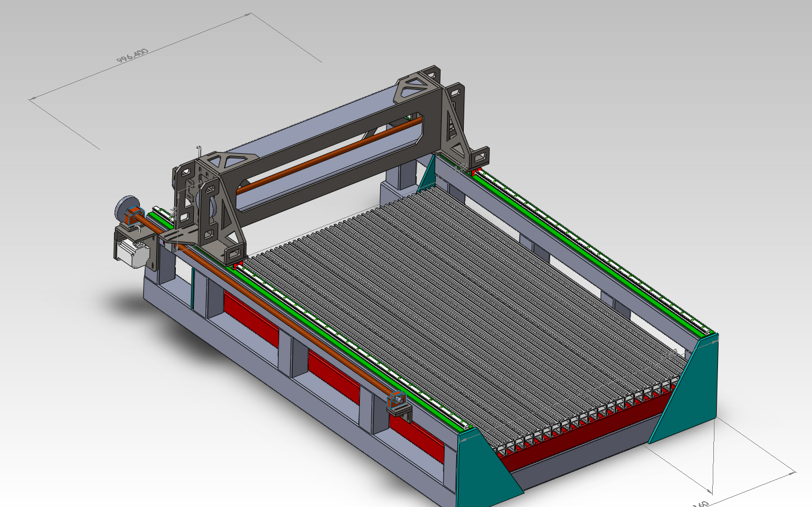Screen dimensions: 812x507
Task: Select the slatted cutting bed surface
Action: (464, 307)
